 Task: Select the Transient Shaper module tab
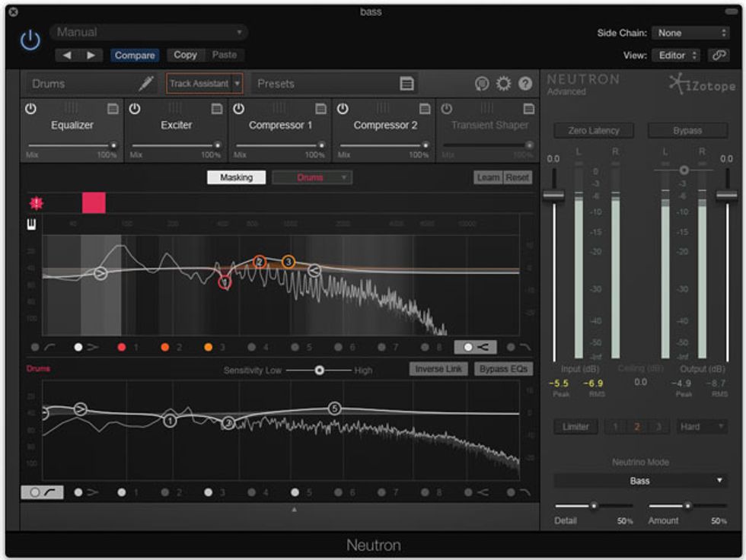[489, 125]
